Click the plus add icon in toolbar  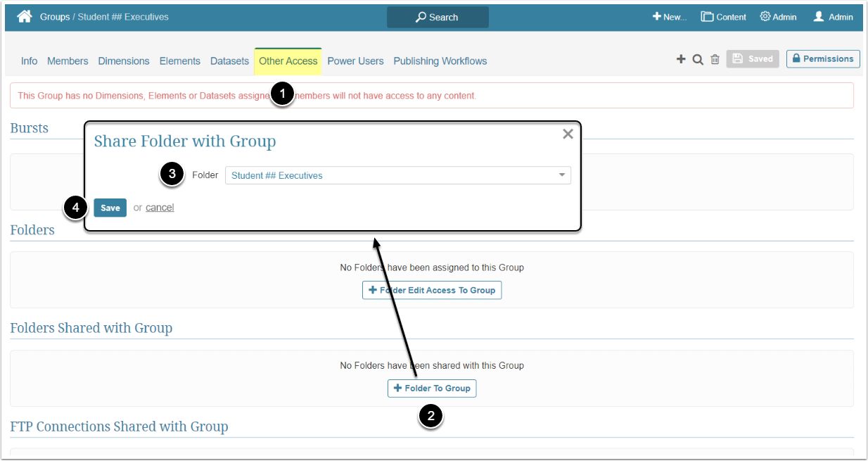pyautogui.click(x=681, y=59)
